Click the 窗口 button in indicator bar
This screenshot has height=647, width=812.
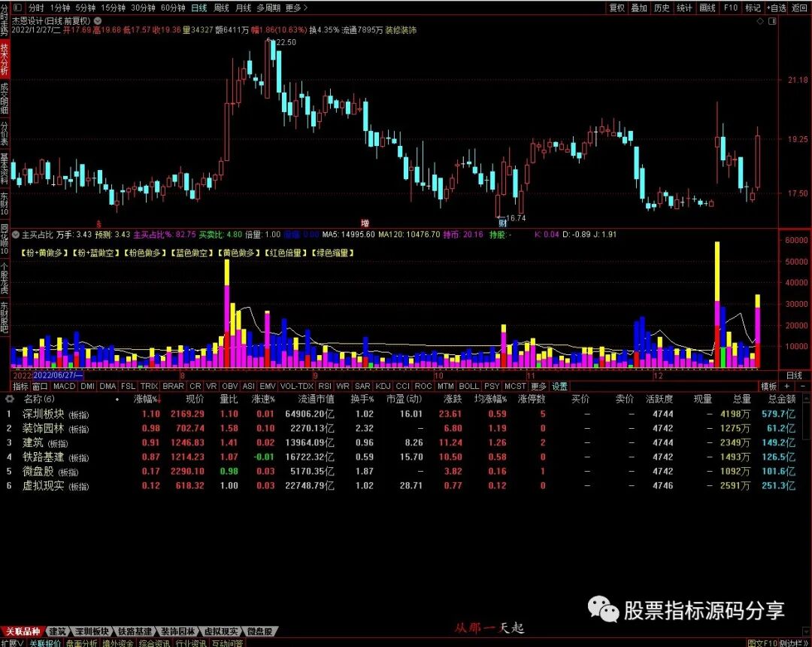(40, 387)
